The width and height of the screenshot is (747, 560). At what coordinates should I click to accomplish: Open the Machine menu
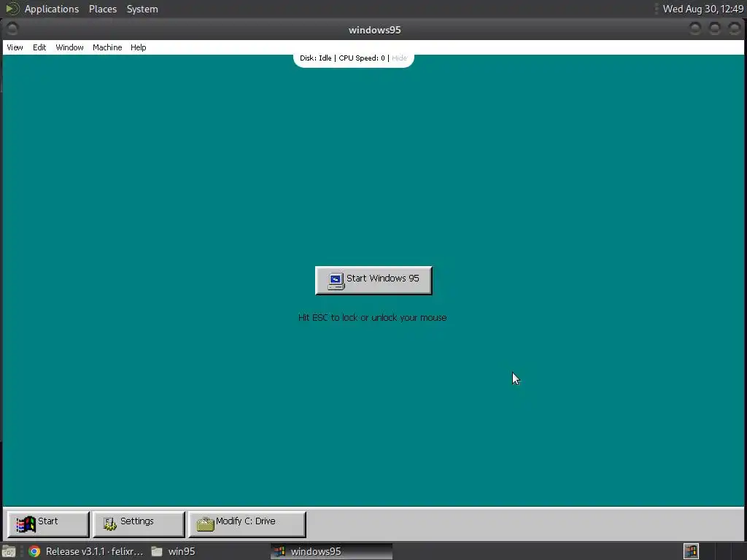107,47
